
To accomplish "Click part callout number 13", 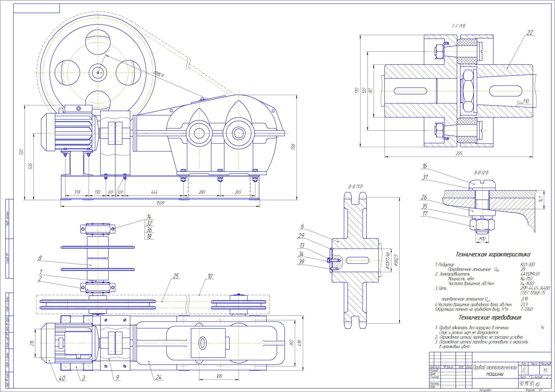I will click(302, 246).
